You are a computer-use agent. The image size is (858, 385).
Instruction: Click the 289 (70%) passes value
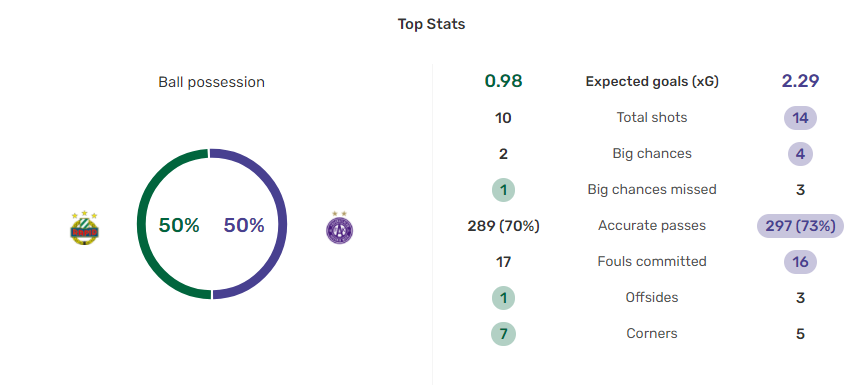(503, 226)
